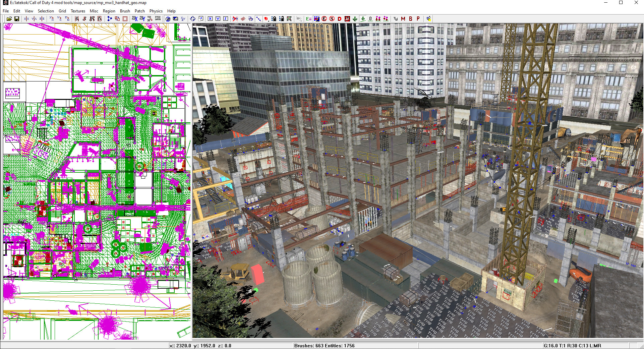The image size is (644, 349).
Task: Flip selection on Z axis icon
Action: 42,19
